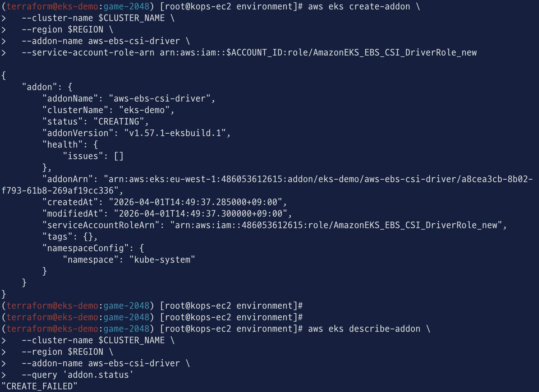Click the first --cluster-name $CLUSTER_NAME line
The height and width of the screenshot is (392, 539).
[98, 18]
